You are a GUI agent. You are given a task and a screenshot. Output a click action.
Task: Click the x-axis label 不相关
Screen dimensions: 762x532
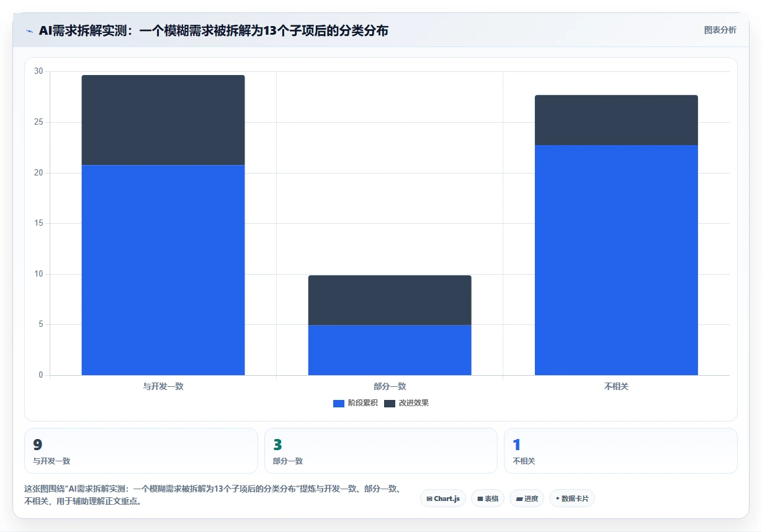click(x=616, y=386)
